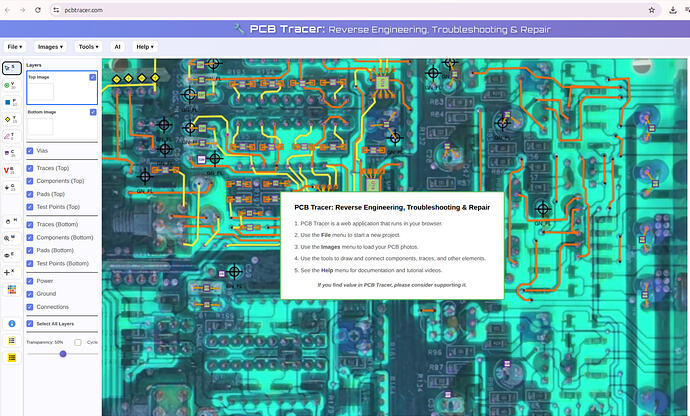The width and height of the screenshot is (690, 416).
Task: Click the Transparency slider handle
Action: point(63,353)
